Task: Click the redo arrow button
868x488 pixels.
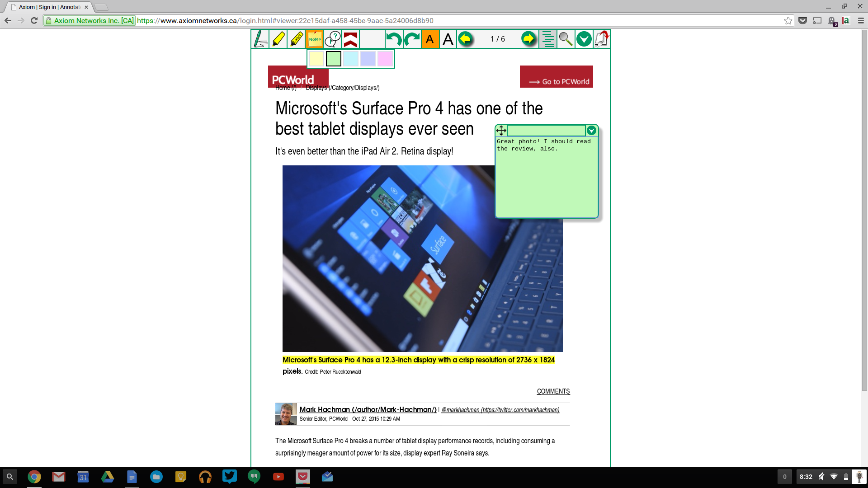Action: click(x=412, y=39)
